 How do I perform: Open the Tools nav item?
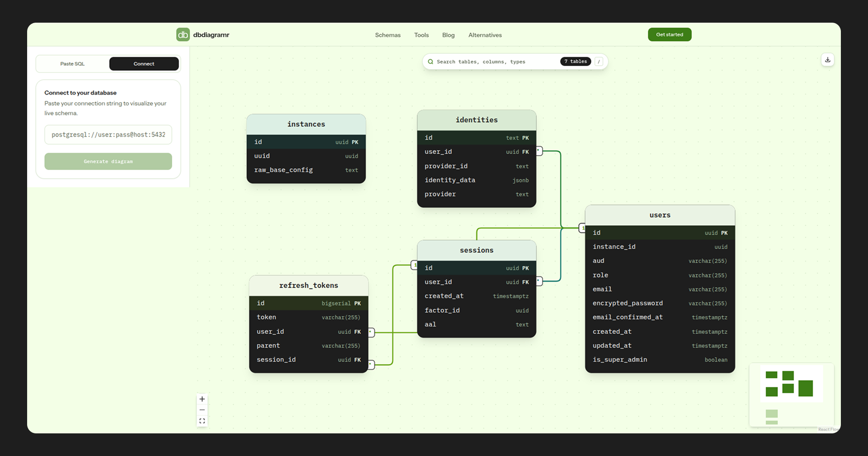point(421,35)
